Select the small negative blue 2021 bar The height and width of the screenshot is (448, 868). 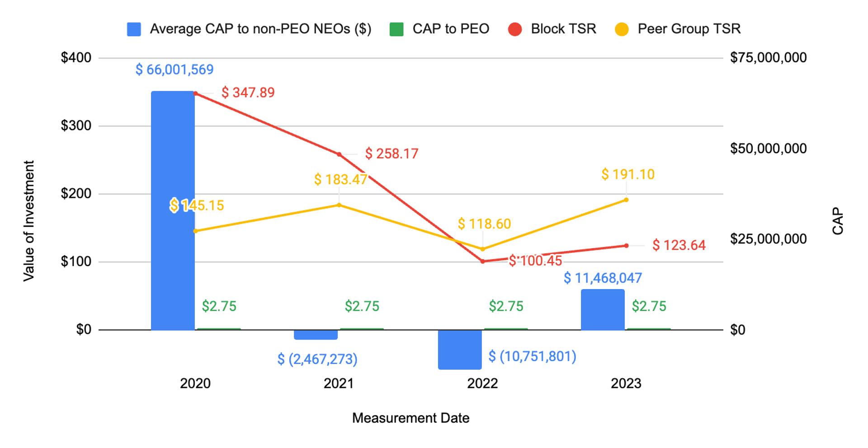(316, 335)
